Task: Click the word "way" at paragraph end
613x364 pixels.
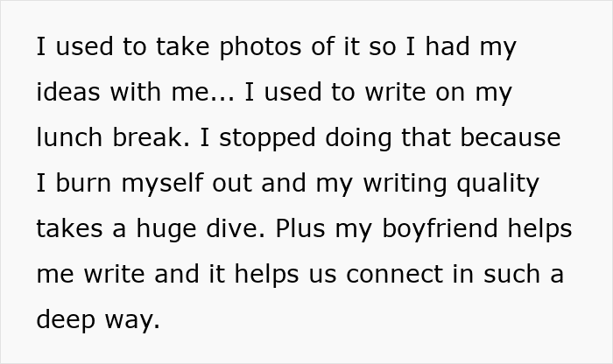Action: click(x=136, y=320)
